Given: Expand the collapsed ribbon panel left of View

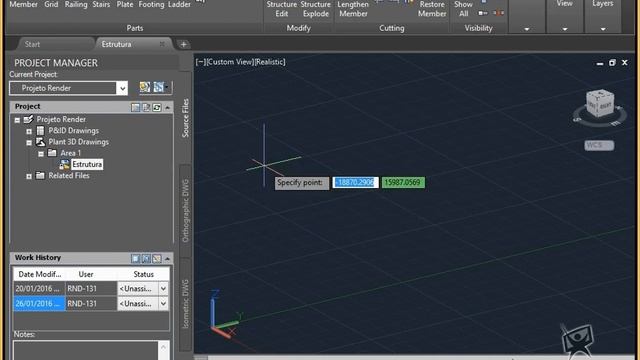Looking at the screenshot, I should 527,29.
